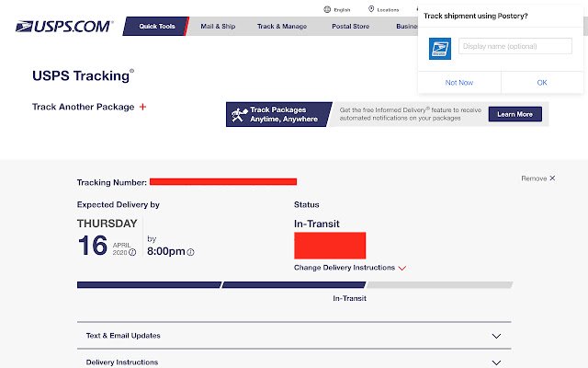Open the Quick Tools menu
The height and width of the screenshot is (368, 588).
pos(157,27)
